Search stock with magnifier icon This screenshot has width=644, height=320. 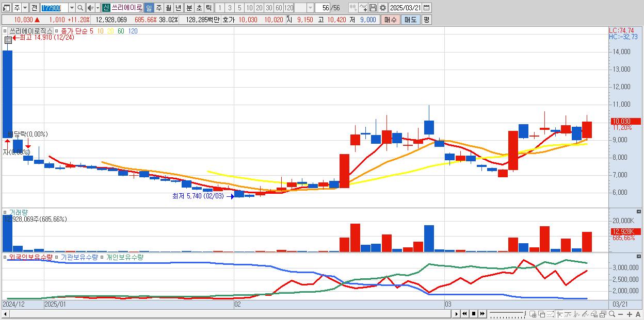point(81,8)
